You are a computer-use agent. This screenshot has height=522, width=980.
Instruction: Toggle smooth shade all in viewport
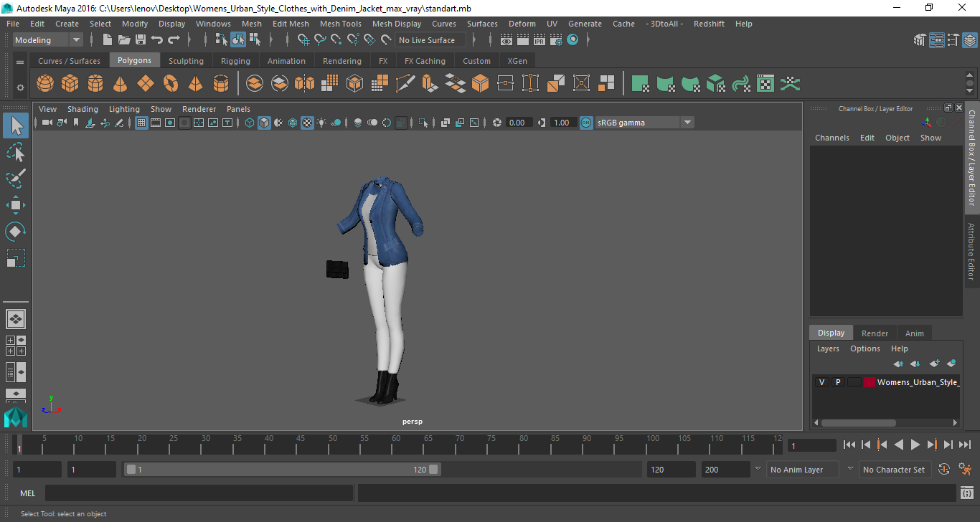(265, 123)
